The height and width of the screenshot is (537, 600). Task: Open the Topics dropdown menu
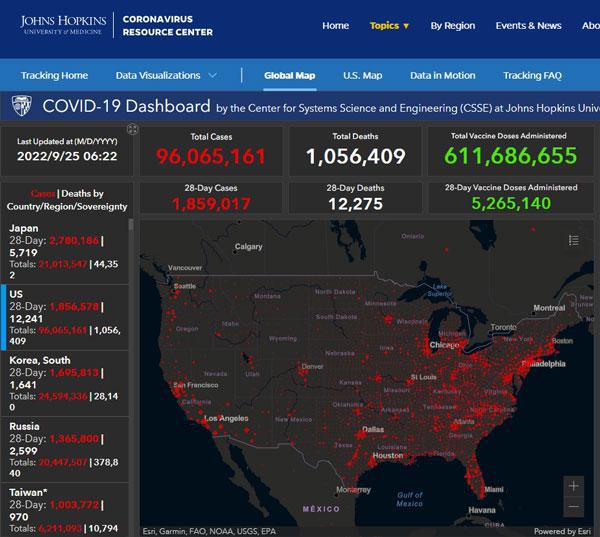pyautogui.click(x=389, y=26)
